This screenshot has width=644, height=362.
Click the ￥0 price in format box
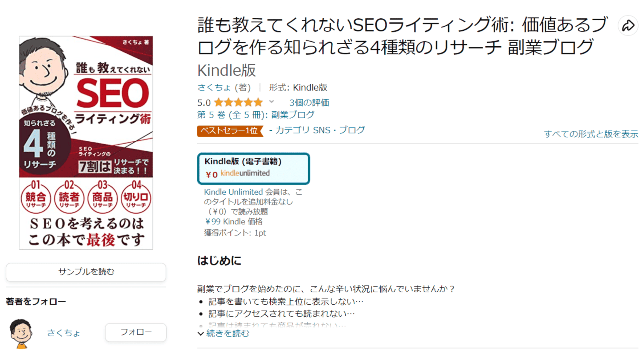212,175
